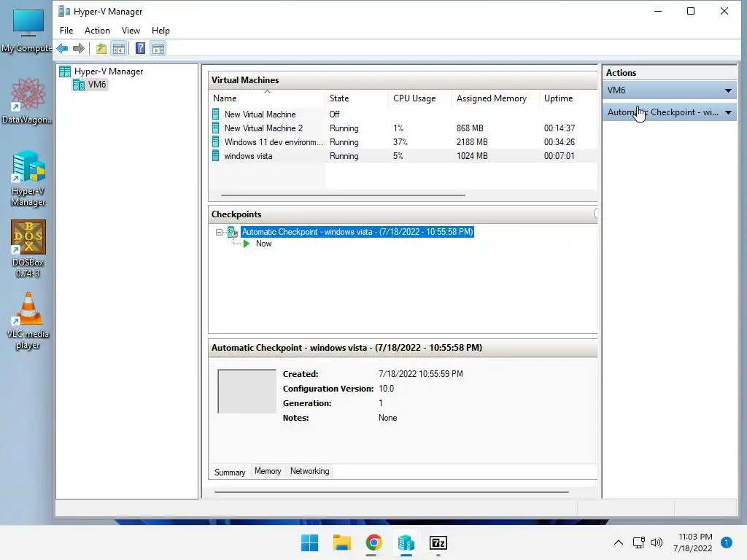Toggle the Show/Hide Action Pane icon
747x560 pixels.
click(x=158, y=49)
